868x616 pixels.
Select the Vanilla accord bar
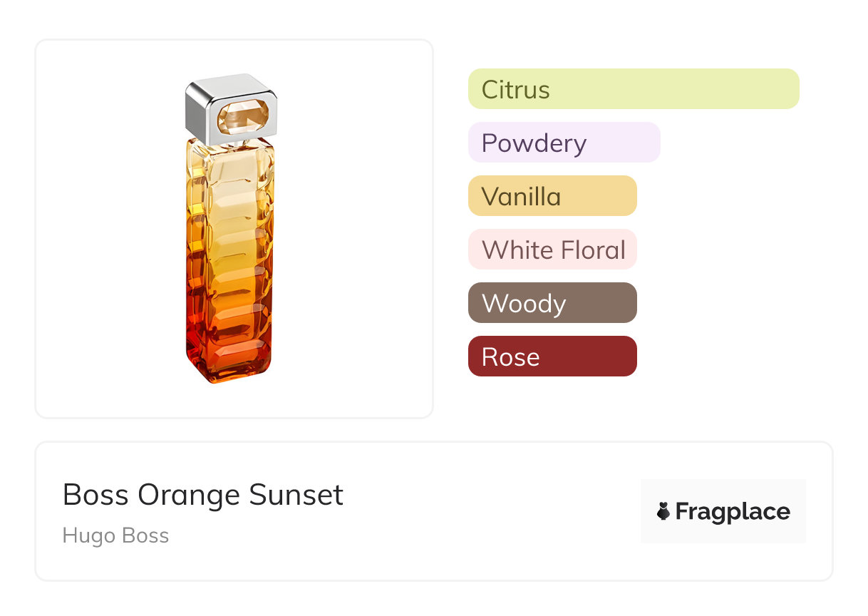pyautogui.click(x=552, y=196)
